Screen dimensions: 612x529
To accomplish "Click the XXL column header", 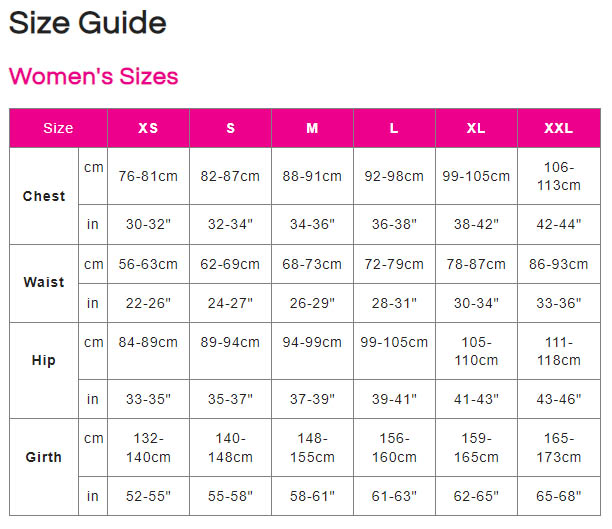I will click(558, 128).
